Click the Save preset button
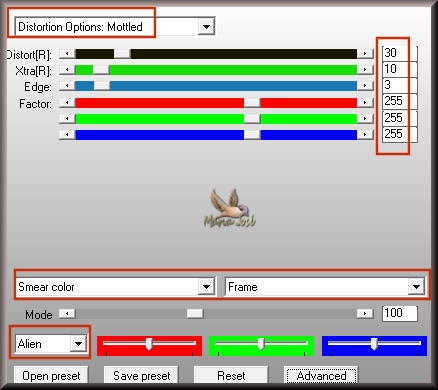 141,376
